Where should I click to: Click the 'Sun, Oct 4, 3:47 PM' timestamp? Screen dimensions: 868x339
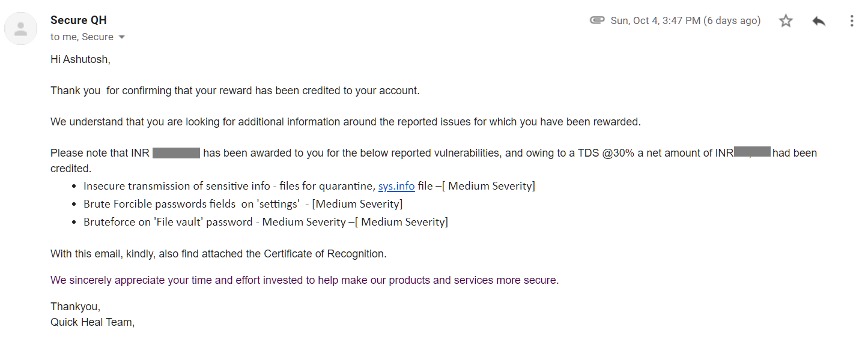point(685,21)
